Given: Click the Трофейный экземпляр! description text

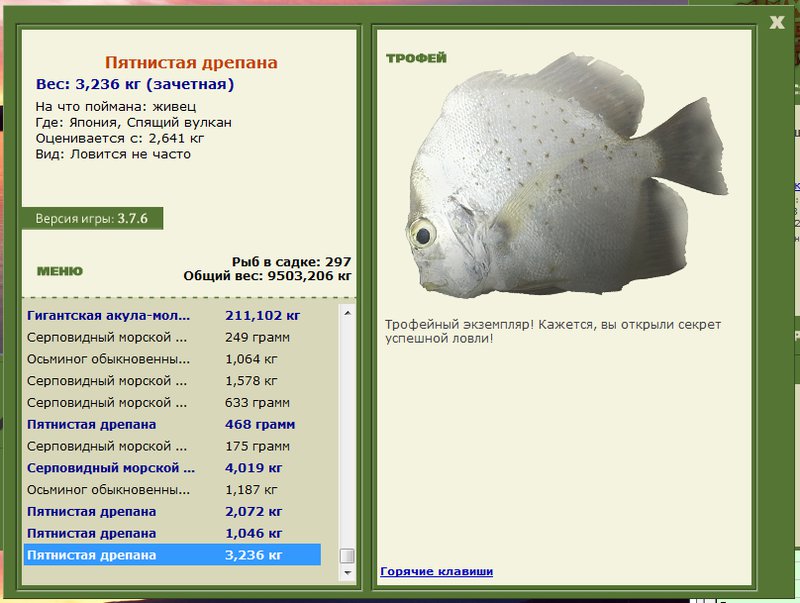Looking at the screenshot, I should click(x=553, y=332).
